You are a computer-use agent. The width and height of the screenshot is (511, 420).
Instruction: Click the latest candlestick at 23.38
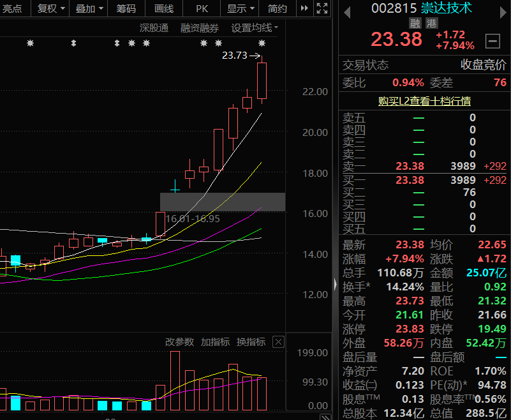[x=262, y=80]
